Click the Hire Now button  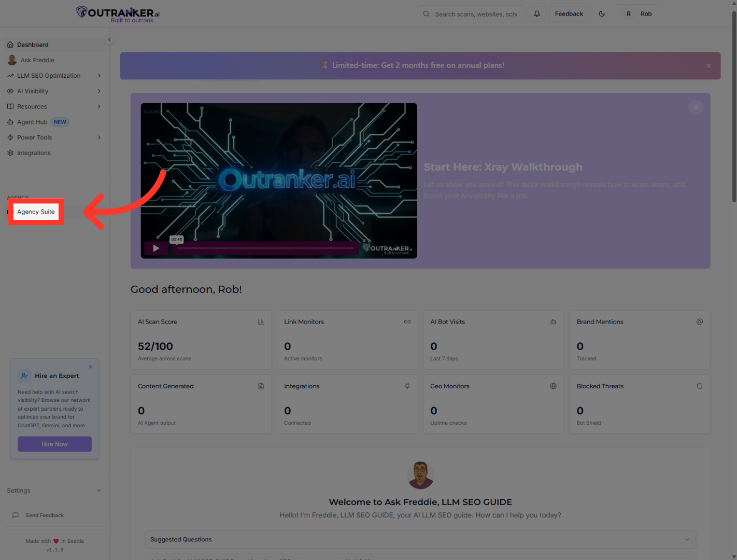pos(55,444)
